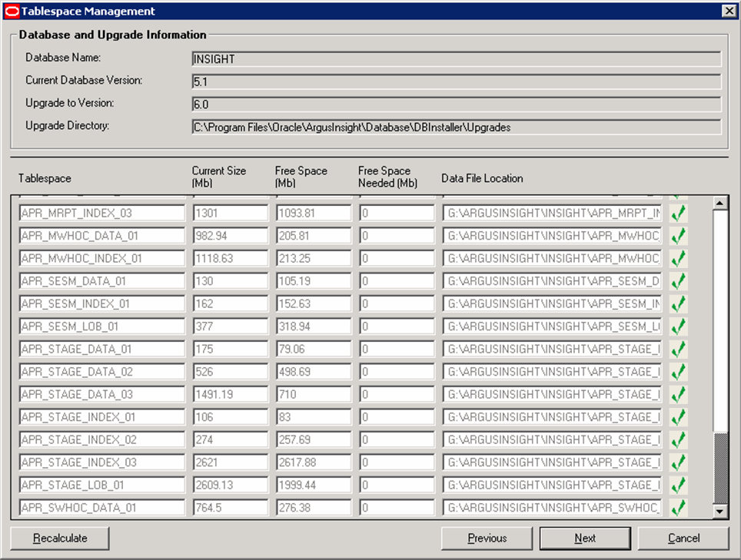Click Database and Upgrade Information group title

point(112,35)
